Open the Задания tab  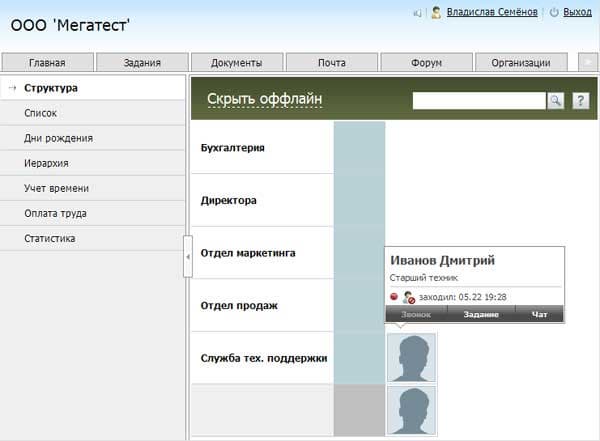coord(142,62)
